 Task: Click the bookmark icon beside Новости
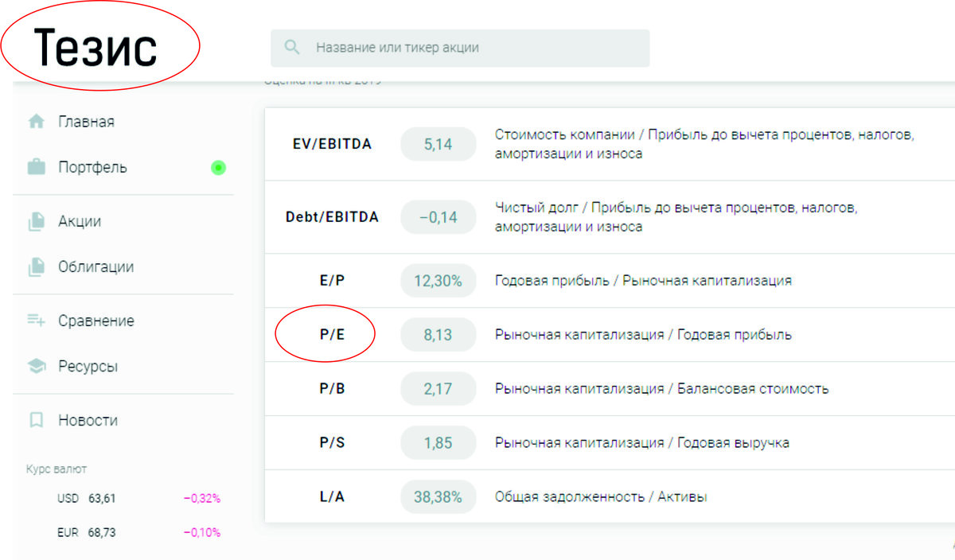coord(36,420)
